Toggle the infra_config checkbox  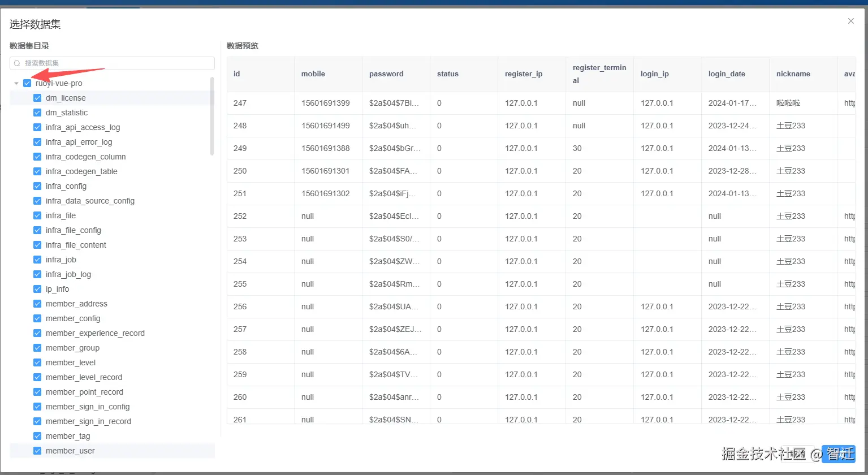(x=37, y=186)
